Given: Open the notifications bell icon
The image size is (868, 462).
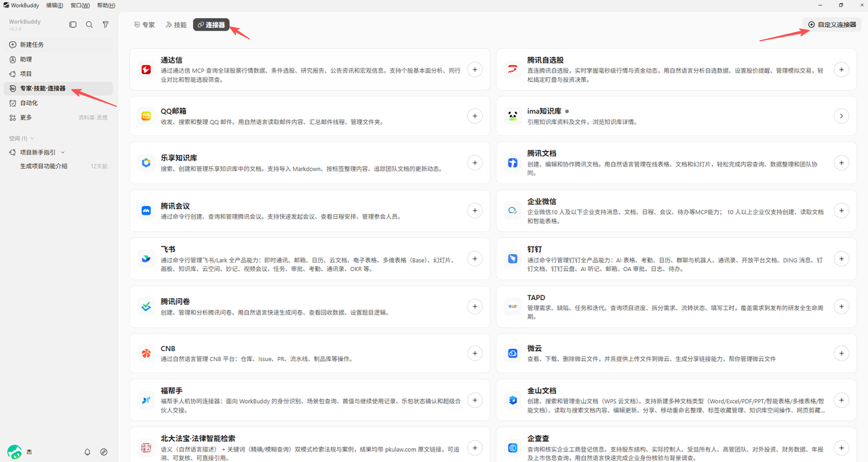Looking at the screenshot, I should click(x=87, y=452).
